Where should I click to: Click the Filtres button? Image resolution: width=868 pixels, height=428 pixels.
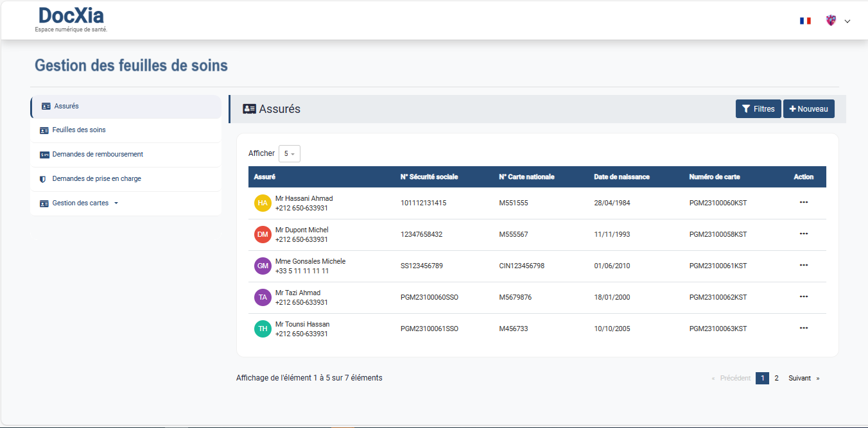pyautogui.click(x=758, y=109)
